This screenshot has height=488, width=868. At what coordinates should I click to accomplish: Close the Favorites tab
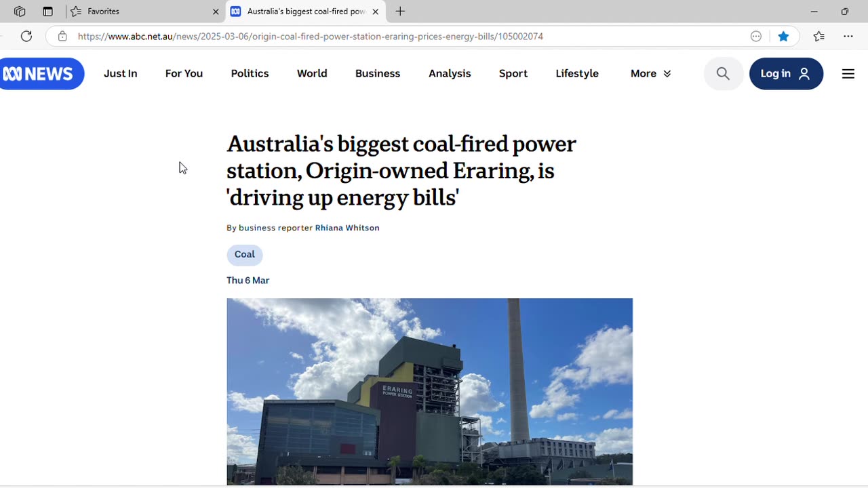[x=216, y=12]
